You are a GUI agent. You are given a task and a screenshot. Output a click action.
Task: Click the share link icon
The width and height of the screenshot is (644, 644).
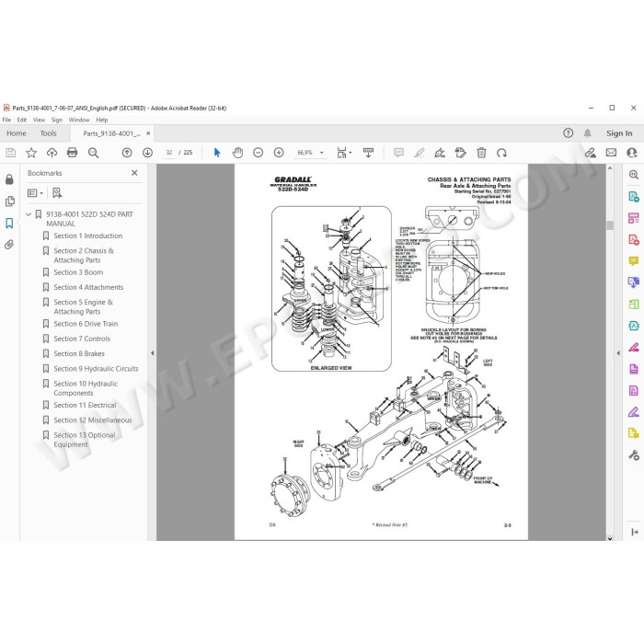[591, 153]
